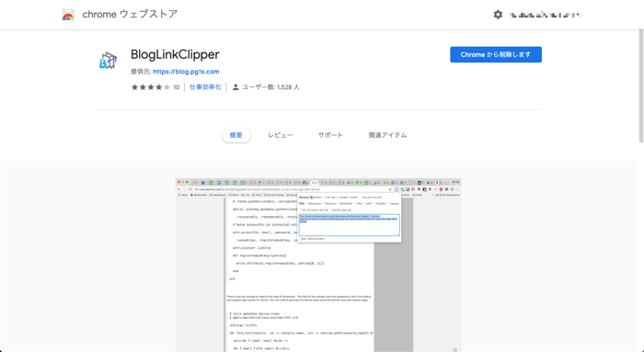Click the user count person icon

click(x=236, y=87)
